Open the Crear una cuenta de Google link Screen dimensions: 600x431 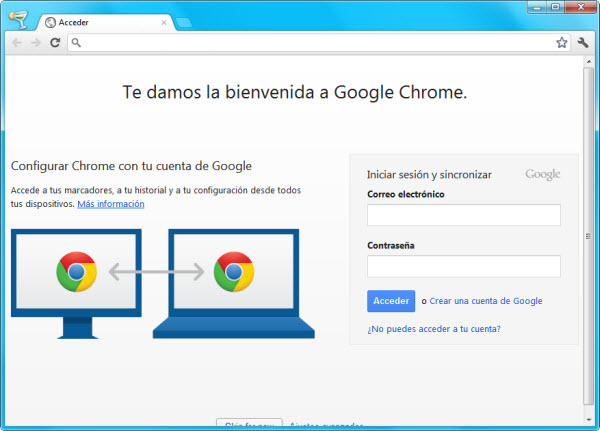(486, 301)
